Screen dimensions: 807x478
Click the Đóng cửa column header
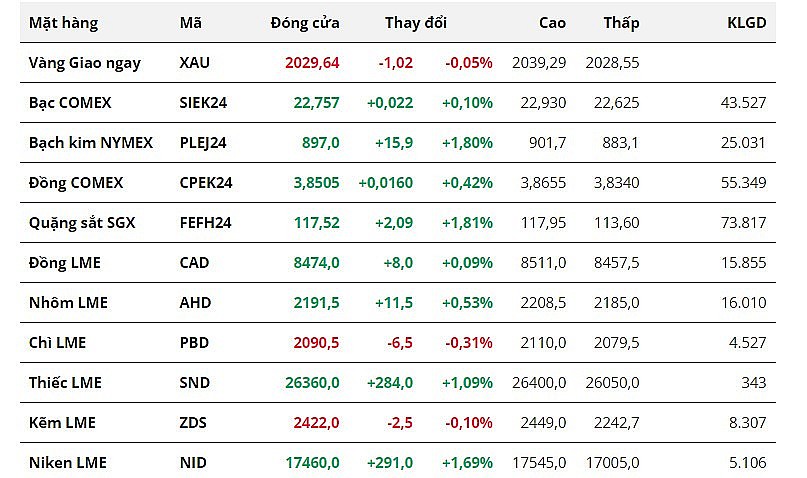click(x=304, y=23)
